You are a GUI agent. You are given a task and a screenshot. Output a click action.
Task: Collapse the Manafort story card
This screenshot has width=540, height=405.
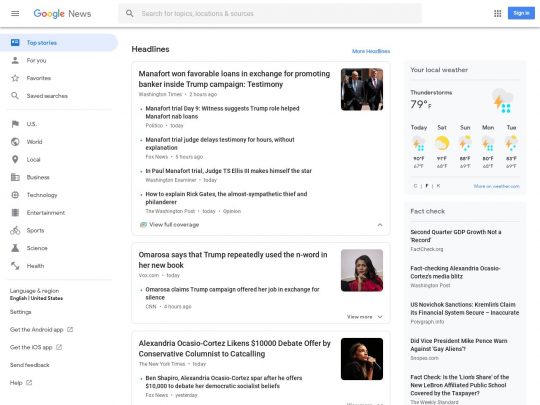coord(380,225)
